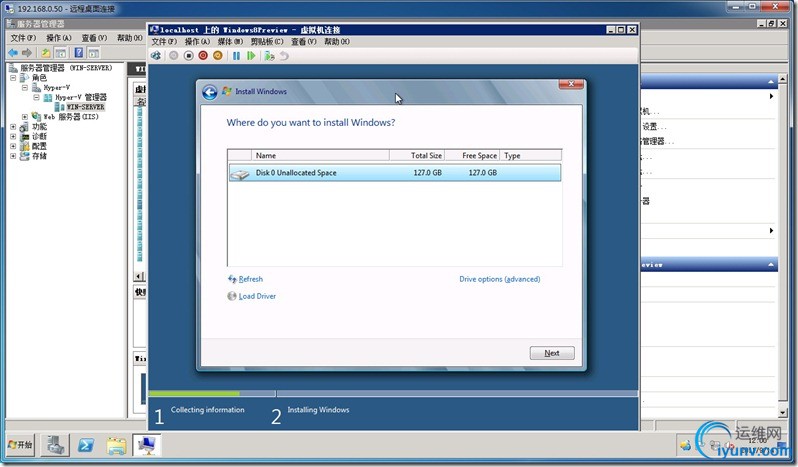
Task: Open 帮助(H) menu in Server Manager
Action: coord(130,38)
